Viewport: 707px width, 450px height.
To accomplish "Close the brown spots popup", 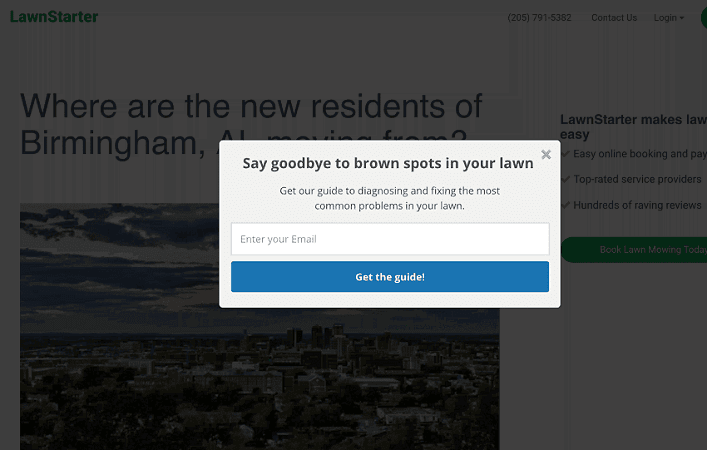I will point(546,155).
